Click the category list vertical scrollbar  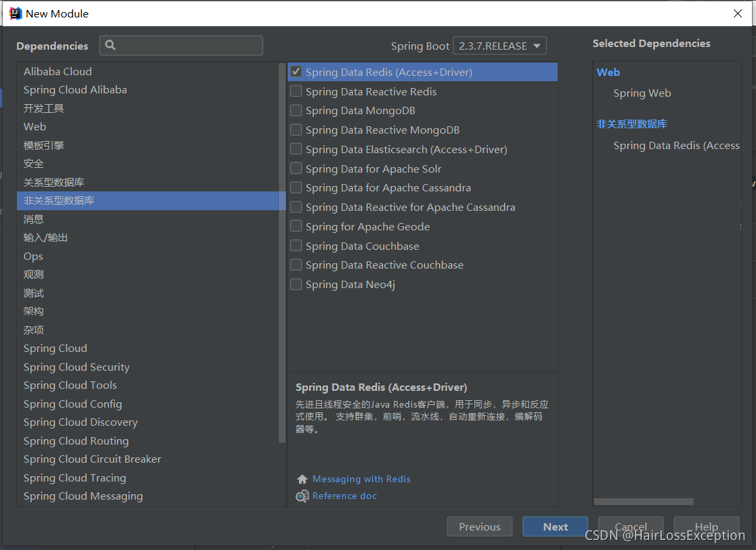click(282, 253)
